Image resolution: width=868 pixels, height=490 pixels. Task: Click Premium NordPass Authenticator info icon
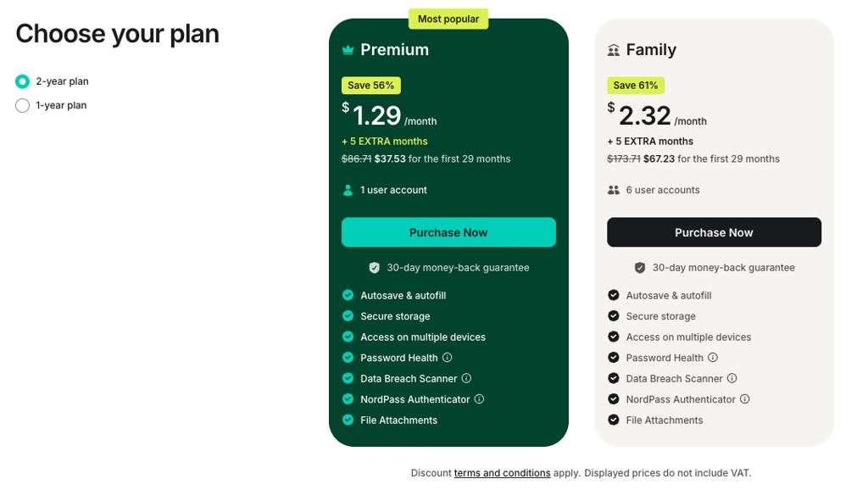click(480, 399)
